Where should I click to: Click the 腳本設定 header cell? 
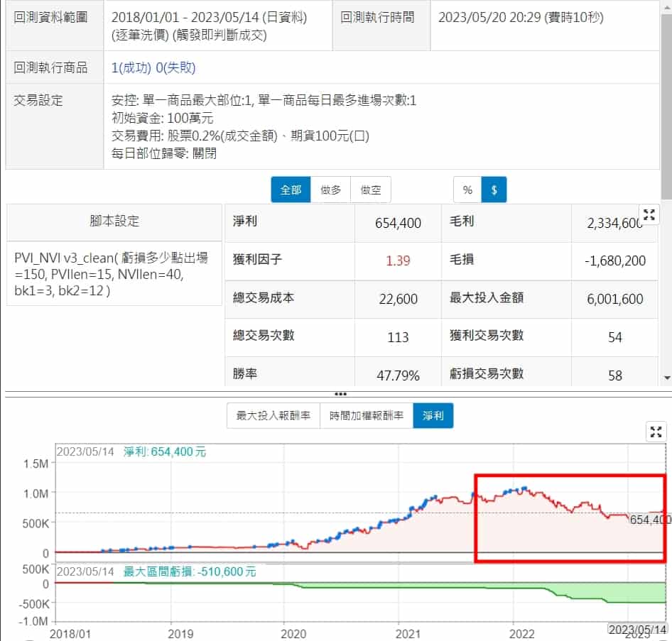click(x=114, y=221)
